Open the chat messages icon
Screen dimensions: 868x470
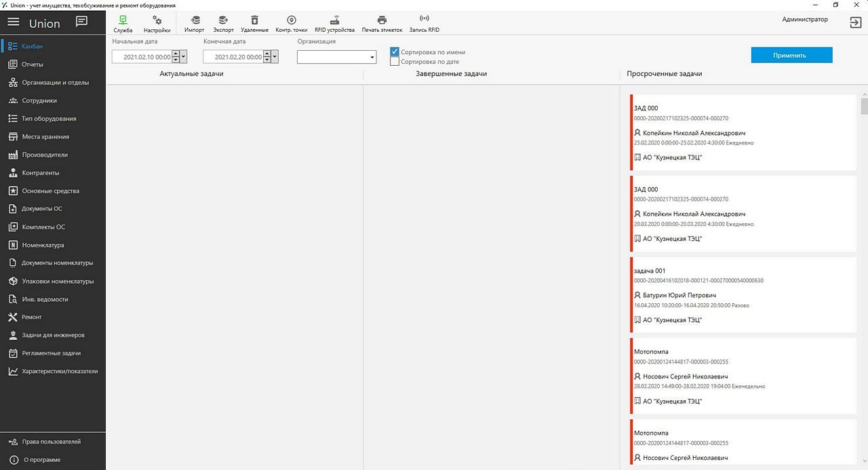click(81, 22)
